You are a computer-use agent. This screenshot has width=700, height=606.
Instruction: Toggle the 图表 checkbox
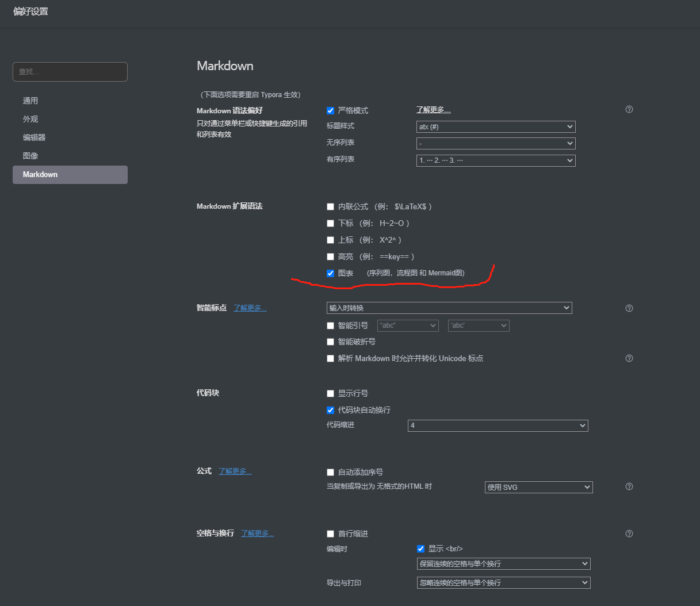tap(330, 273)
